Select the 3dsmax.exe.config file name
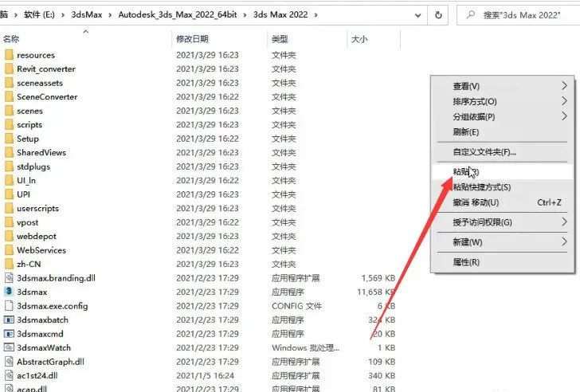This screenshot has width=580, height=392. 53,306
